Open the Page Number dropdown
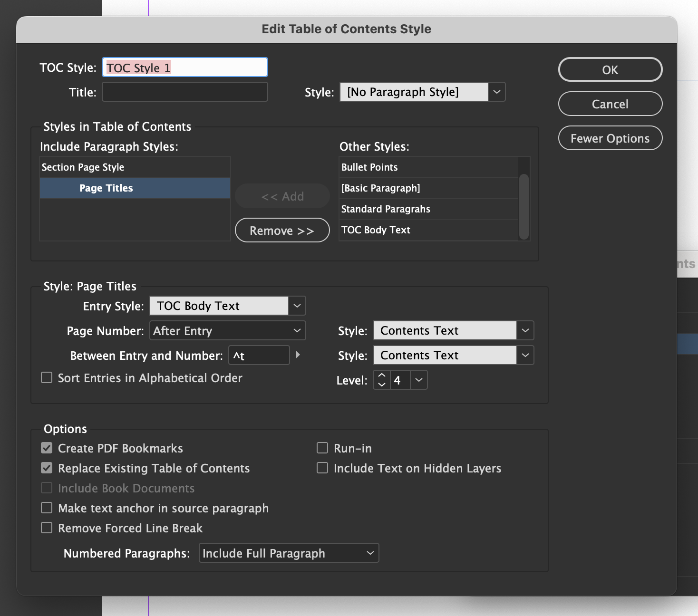Image resolution: width=698 pixels, height=616 pixels. pos(297,330)
